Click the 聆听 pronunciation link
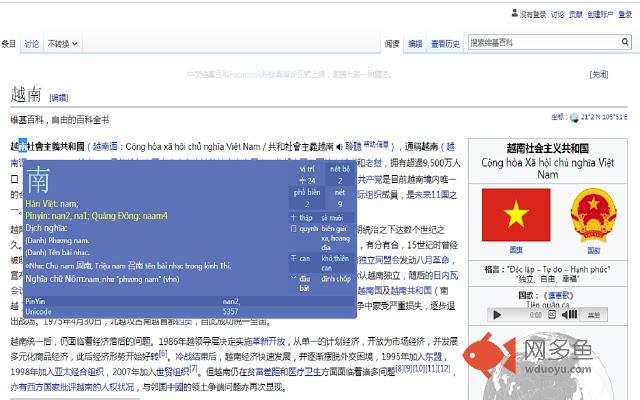640x400 pixels. pos(353,146)
